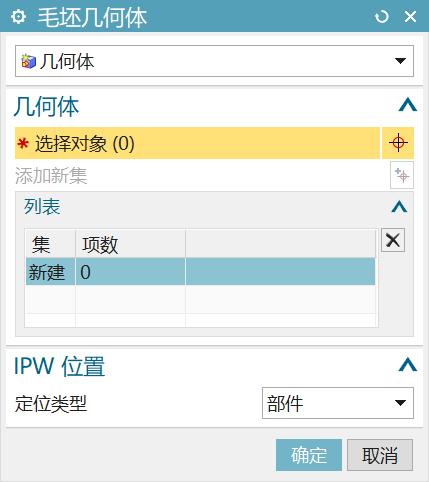Click the reset dialog circular arrow icon
The width and height of the screenshot is (429, 482).
click(x=382, y=17)
